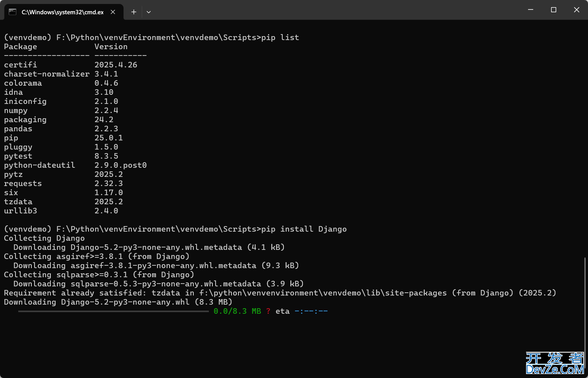
Task: Click pytest version '8.3.5'
Action: 106,156
